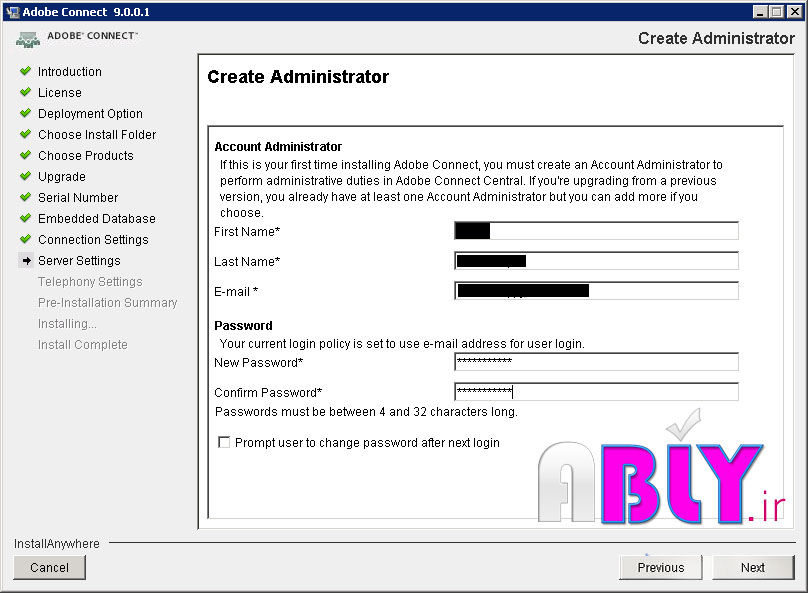808x593 pixels.
Task: Select the Introduction step in sidebar
Action: 70,72
